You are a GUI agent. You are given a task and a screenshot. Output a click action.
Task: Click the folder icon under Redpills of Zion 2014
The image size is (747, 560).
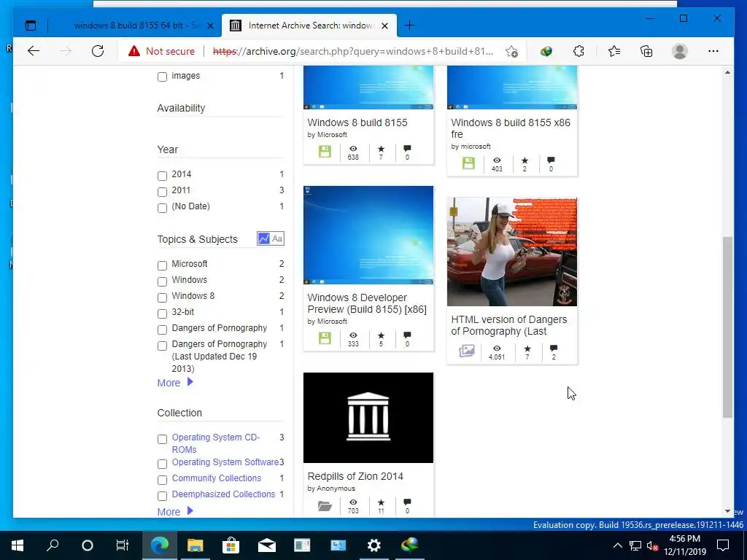[x=325, y=506]
